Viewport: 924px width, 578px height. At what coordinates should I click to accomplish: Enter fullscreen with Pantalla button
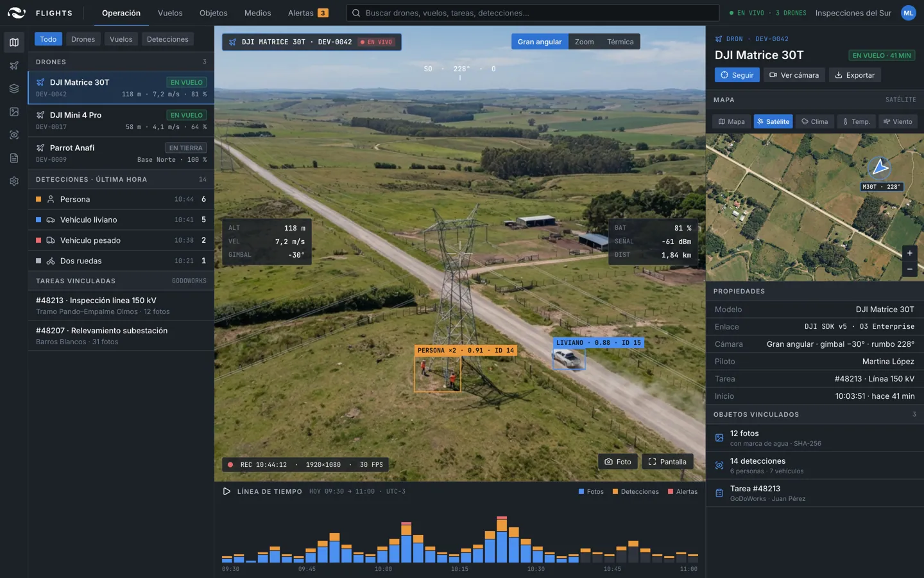click(667, 462)
